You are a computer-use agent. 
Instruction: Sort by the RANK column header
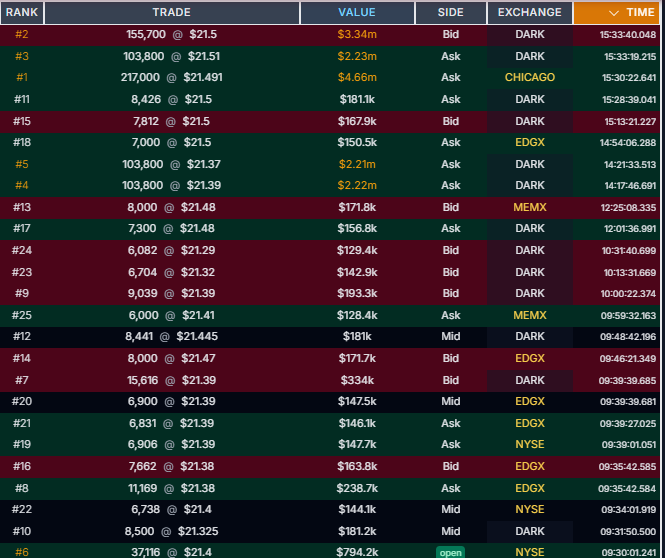(x=22, y=13)
